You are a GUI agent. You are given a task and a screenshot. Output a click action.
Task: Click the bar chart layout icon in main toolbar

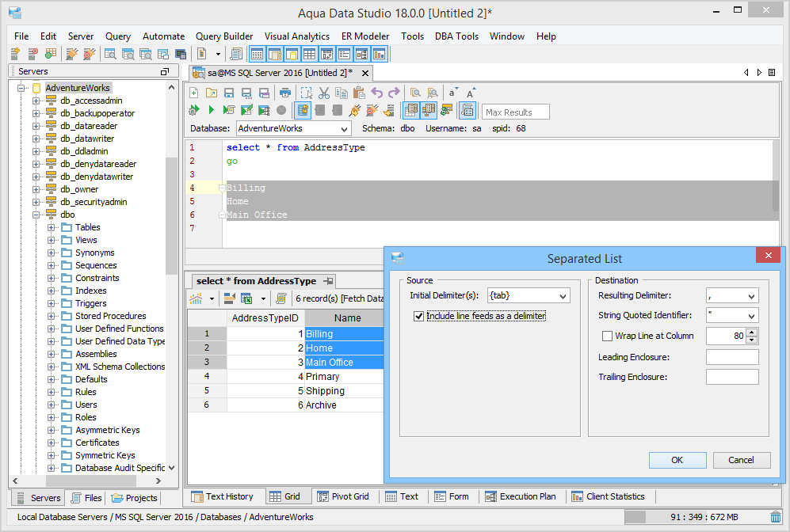click(x=380, y=53)
